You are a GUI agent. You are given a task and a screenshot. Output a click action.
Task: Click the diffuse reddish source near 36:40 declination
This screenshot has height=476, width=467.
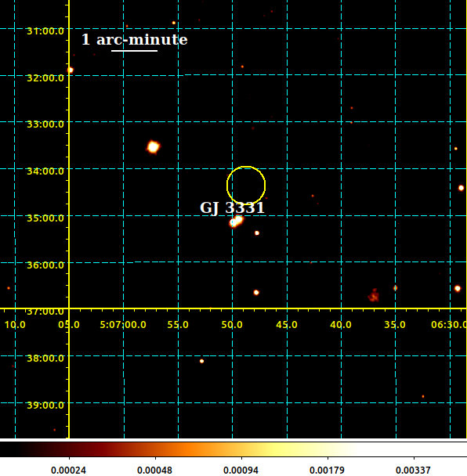(x=374, y=295)
